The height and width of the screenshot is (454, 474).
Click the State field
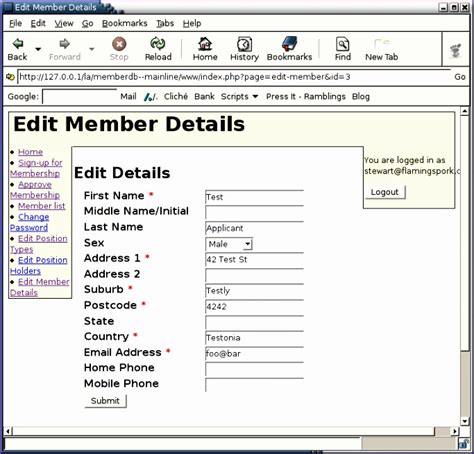[x=255, y=322]
